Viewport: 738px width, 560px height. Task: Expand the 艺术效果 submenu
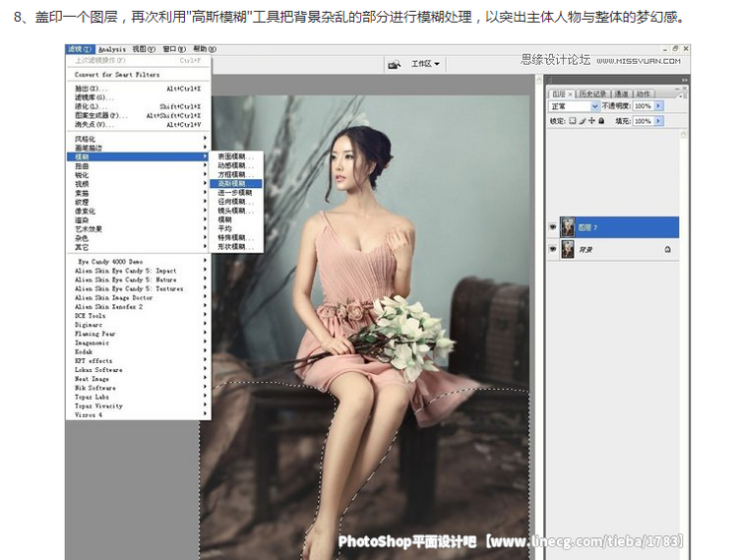tap(138, 229)
